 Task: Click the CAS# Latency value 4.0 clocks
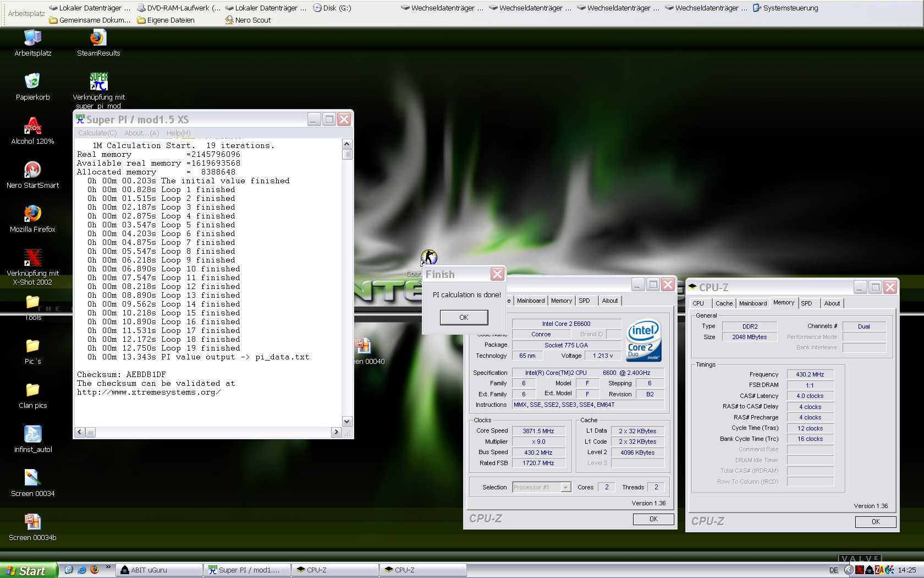point(810,396)
